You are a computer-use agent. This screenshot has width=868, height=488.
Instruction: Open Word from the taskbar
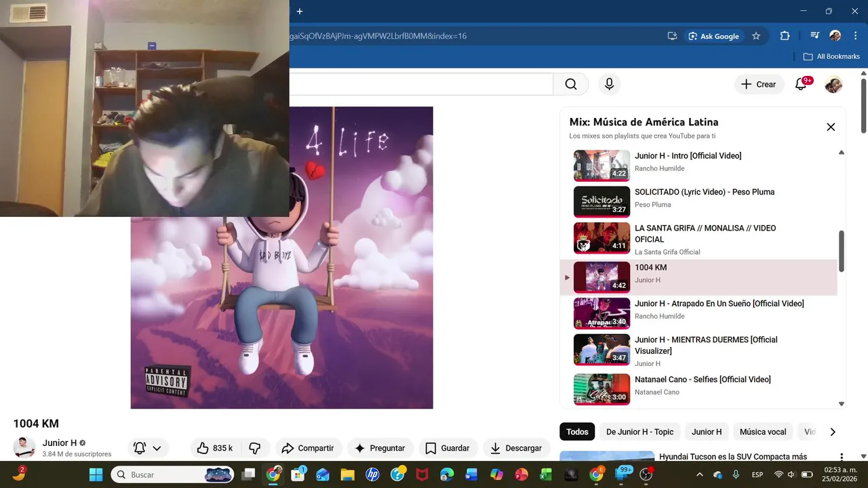(471, 474)
